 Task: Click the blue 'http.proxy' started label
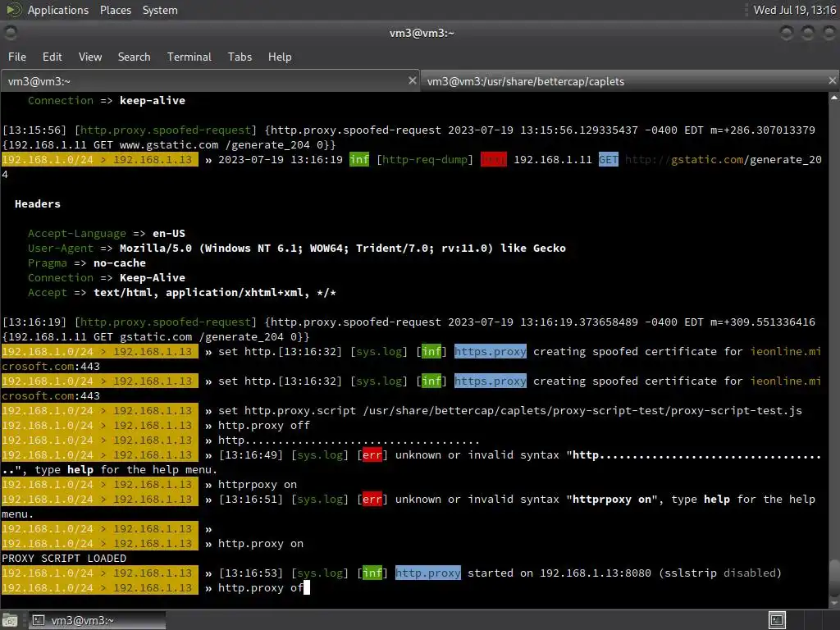click(x=428, y=573)
